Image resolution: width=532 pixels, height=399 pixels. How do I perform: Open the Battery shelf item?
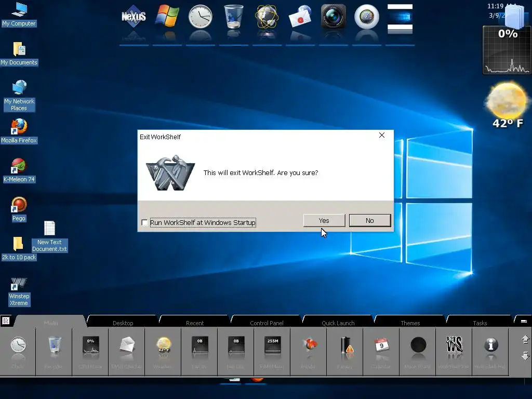tap(345, 351)
